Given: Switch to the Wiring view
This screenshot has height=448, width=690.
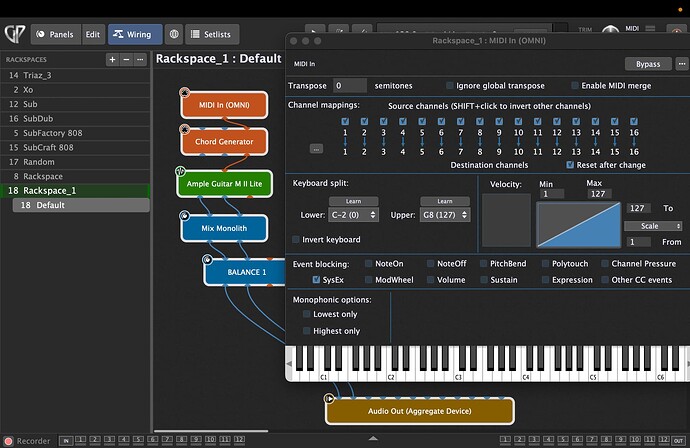Looking at the screenshot, I should (135, 34).
